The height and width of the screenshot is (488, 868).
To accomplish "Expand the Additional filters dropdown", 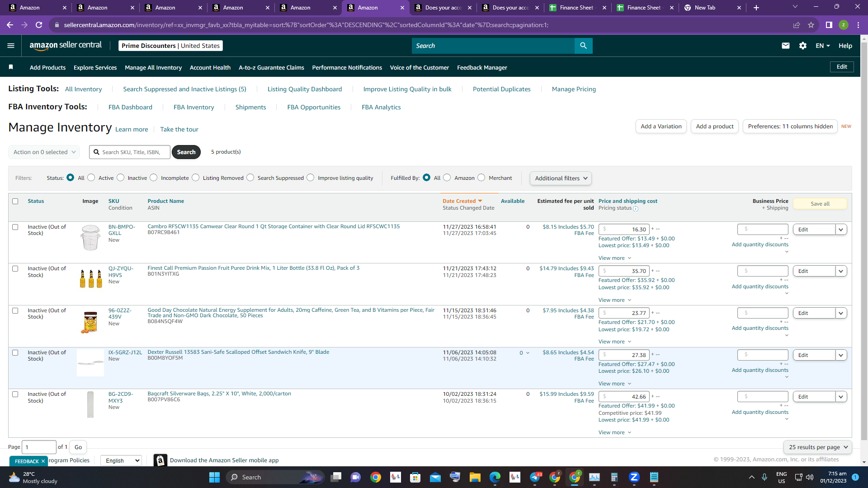I will tap(561, 178).
